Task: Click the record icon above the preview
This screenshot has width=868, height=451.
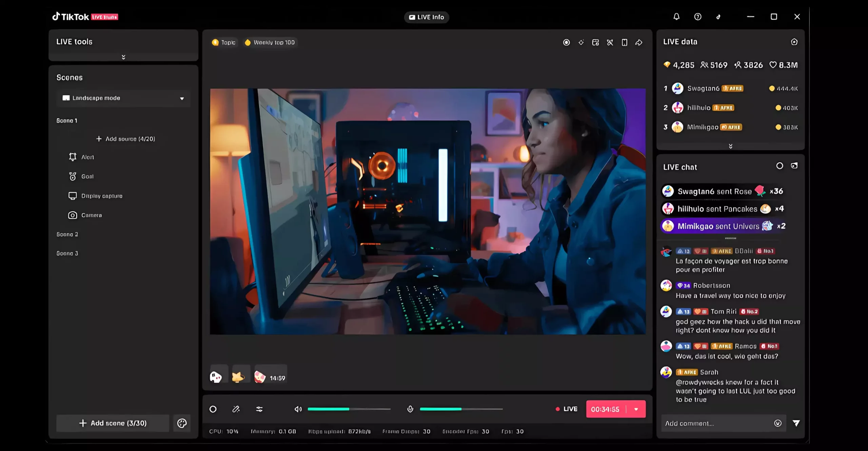Action: coord(566,42)
